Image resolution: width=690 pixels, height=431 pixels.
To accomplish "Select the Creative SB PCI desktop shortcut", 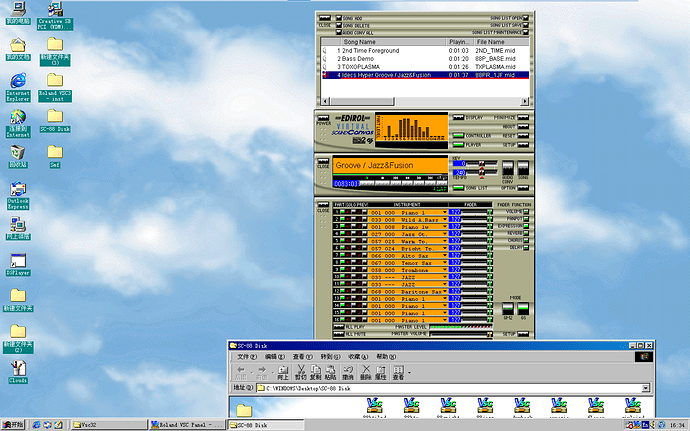I will click(x=55, y=15).
